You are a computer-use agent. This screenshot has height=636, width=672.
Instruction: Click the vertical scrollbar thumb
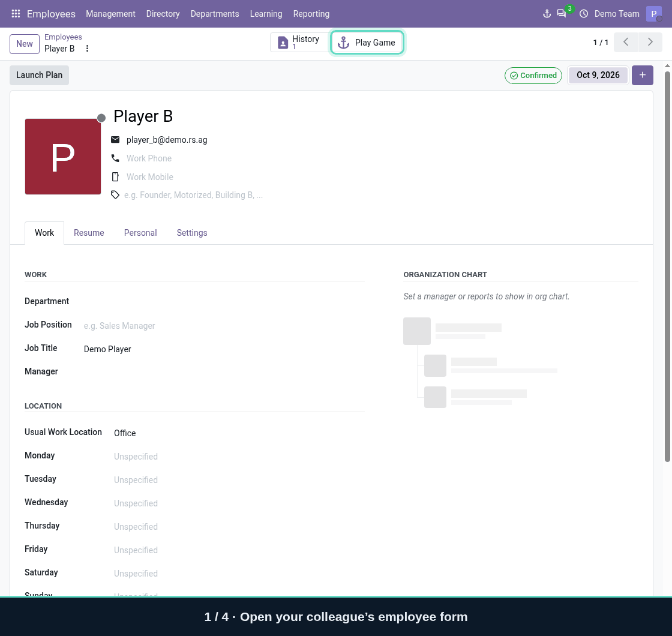[667, 266]
